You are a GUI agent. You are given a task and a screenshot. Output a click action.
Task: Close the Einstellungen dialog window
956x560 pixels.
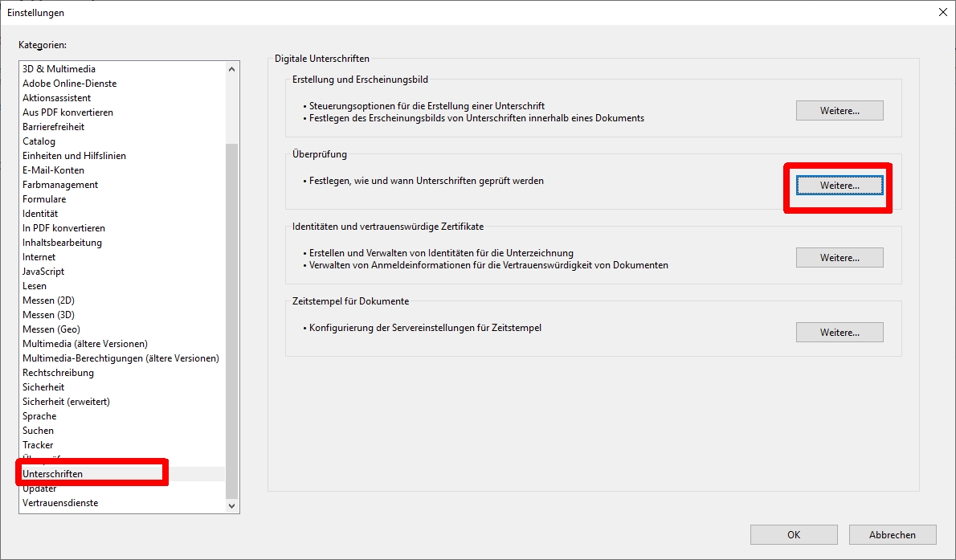click(942, 12)
